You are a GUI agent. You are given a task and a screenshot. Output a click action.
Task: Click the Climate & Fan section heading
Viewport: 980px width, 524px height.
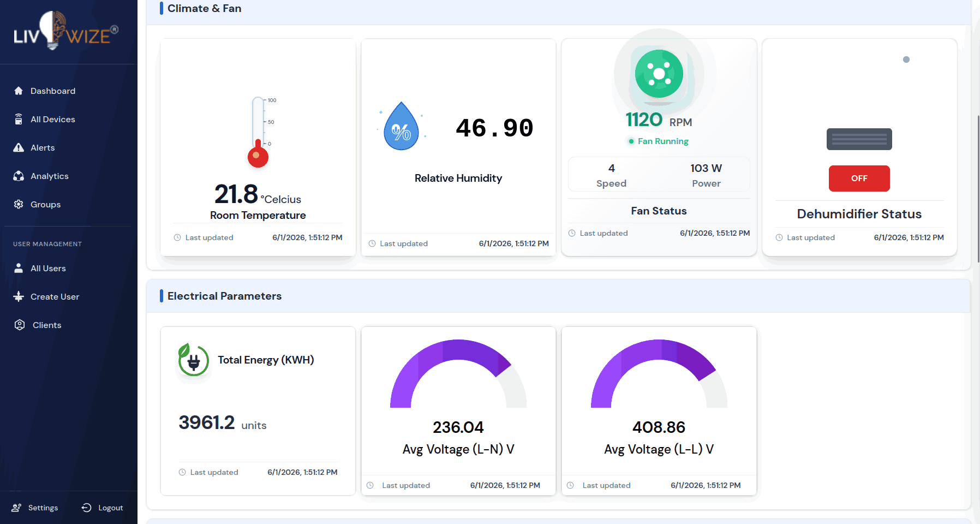click(x=204, y=8)
